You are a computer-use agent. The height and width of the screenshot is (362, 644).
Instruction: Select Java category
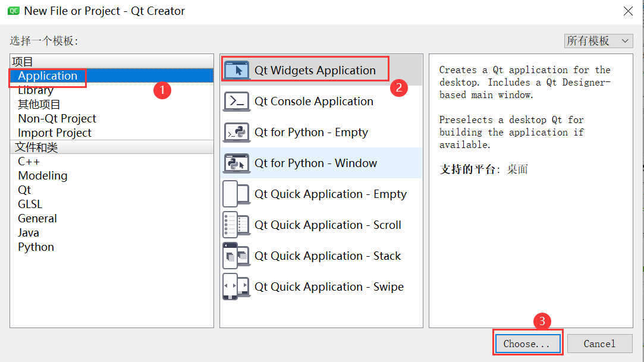tap(112, 233)
